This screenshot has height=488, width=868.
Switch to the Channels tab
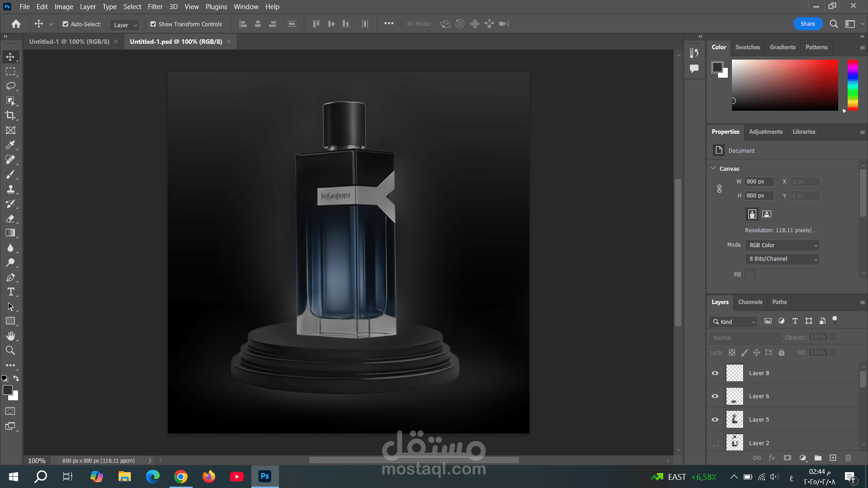(750, 302)
